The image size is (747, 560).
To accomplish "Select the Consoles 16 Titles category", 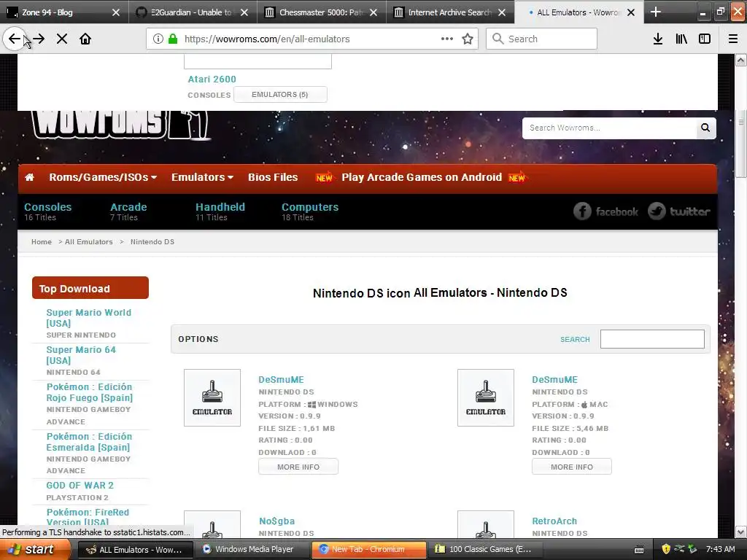I will point(47,211).
